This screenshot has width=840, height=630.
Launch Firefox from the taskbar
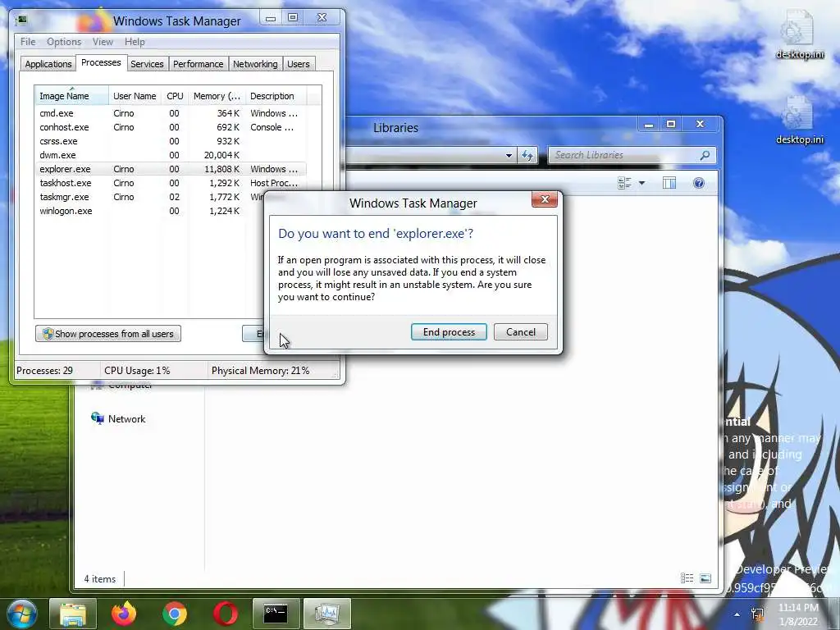tap(124, 614)
